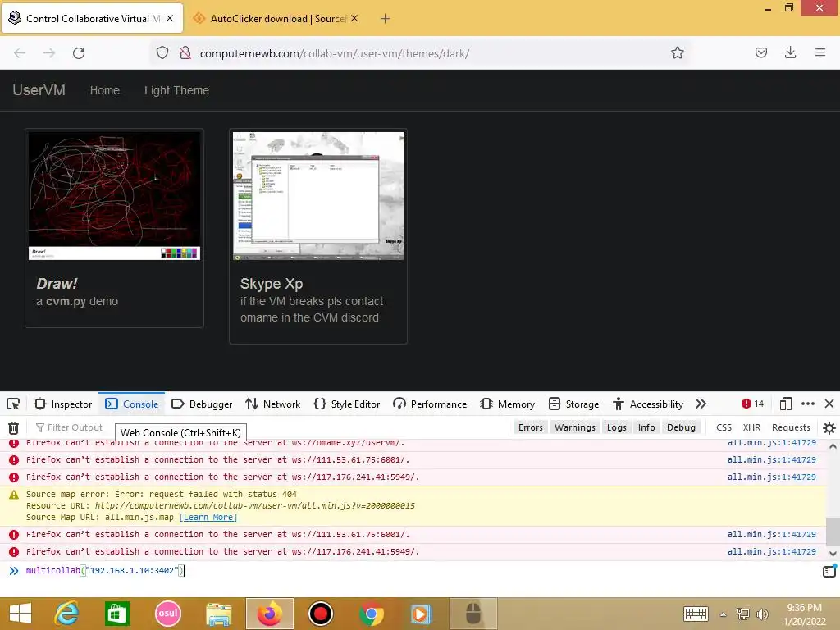Toggle the Errors filter
Screen dimensions: 840x630
tap(531, 427)
